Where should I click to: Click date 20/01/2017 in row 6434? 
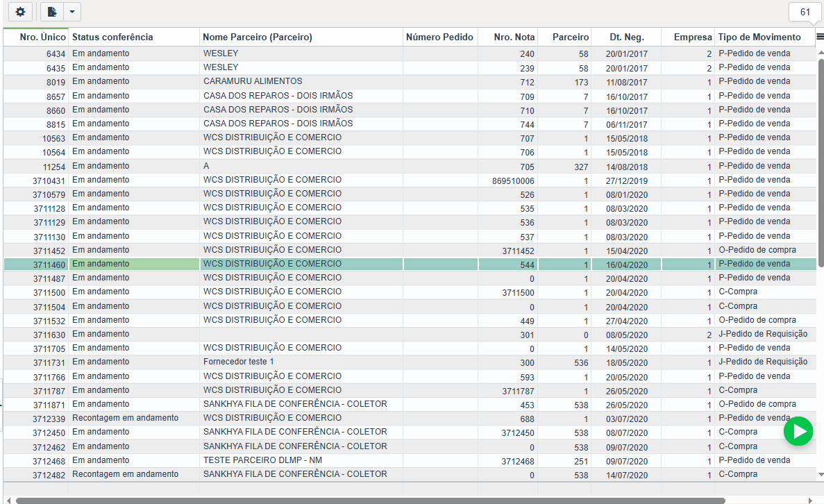click(x=626, y=53)
